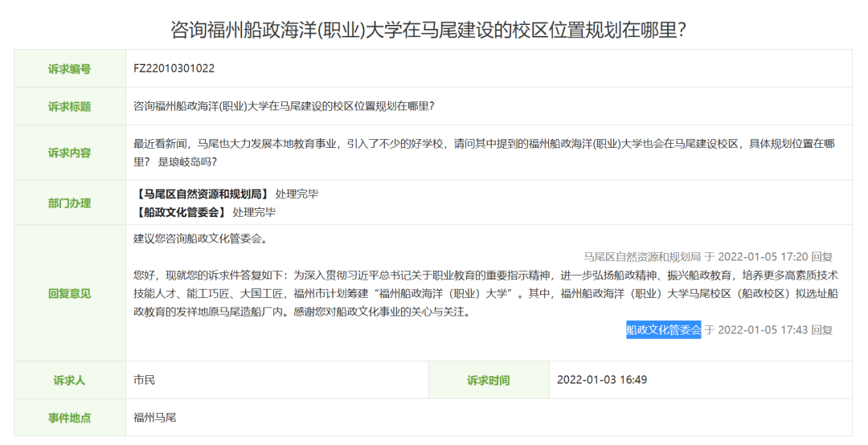Viewport: 868px width, 445px height.
Task: Click 【马尾区自然资源和规划局】 department name
Action: tap(203, 194)
